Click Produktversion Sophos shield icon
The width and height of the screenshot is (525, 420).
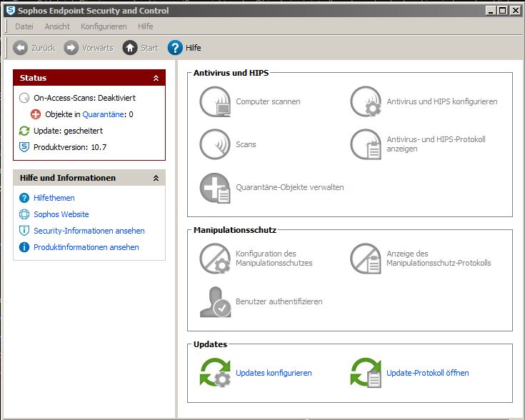click(x=24, y=147)
